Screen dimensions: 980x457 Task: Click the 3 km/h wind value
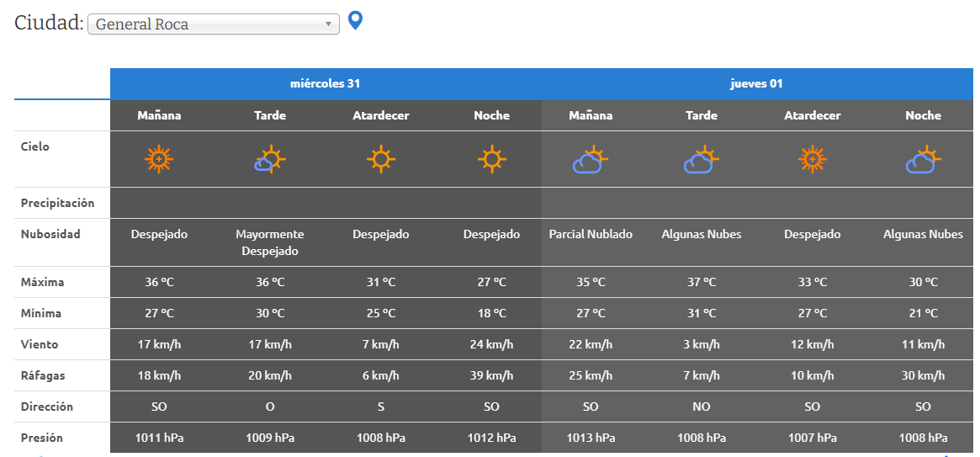pos(702,344)
